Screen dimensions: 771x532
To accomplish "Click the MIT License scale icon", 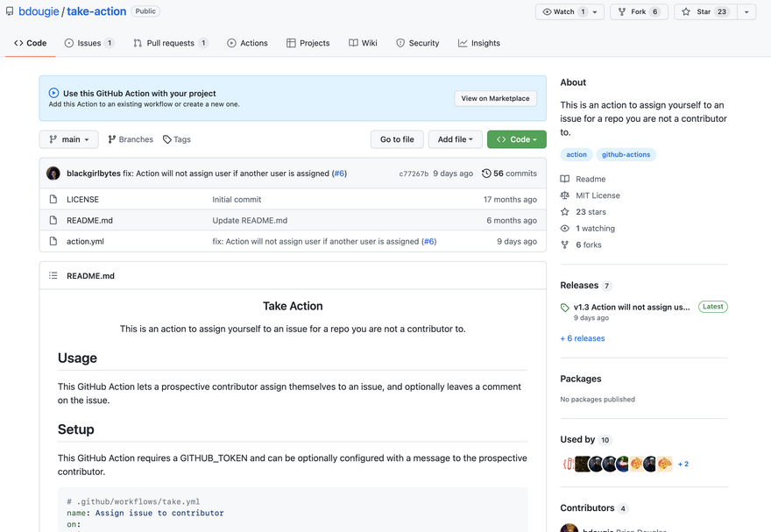I will 565,195.
